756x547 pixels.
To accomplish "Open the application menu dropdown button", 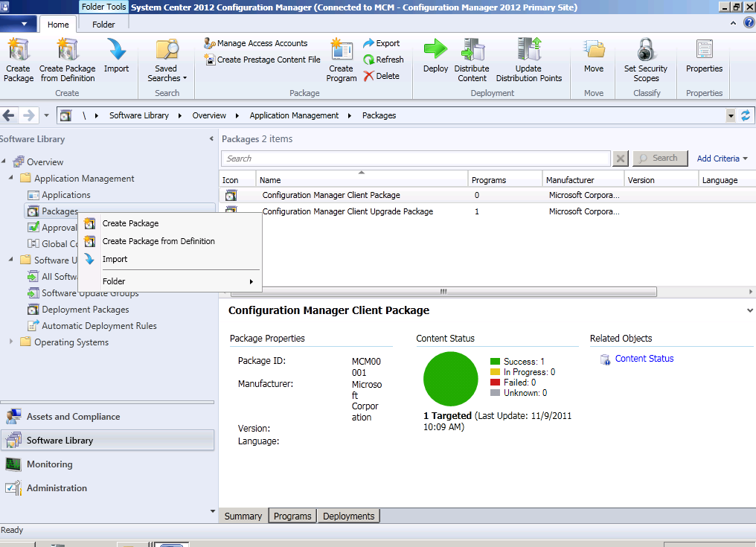I will (x=19, y=24).
